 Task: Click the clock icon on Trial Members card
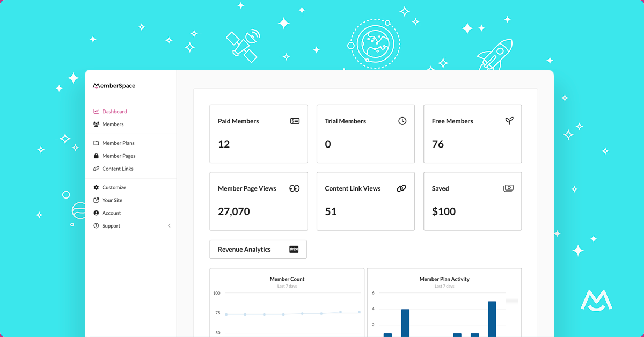402,121
